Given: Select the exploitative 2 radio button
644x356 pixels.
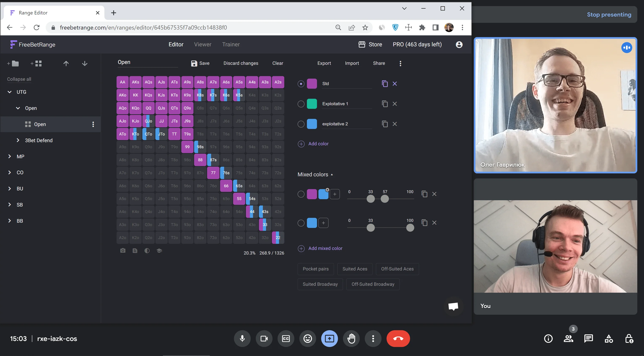Looking at the screenshot, I should tap(301, 124).
